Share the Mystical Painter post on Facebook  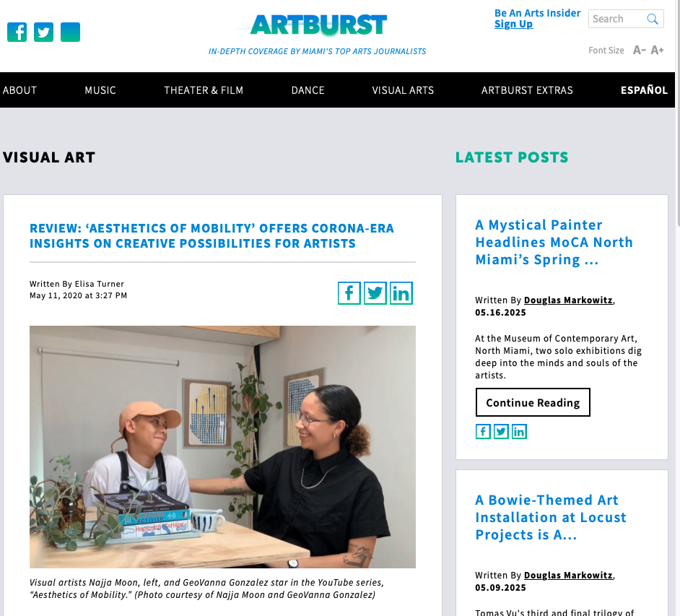point(483,432)
